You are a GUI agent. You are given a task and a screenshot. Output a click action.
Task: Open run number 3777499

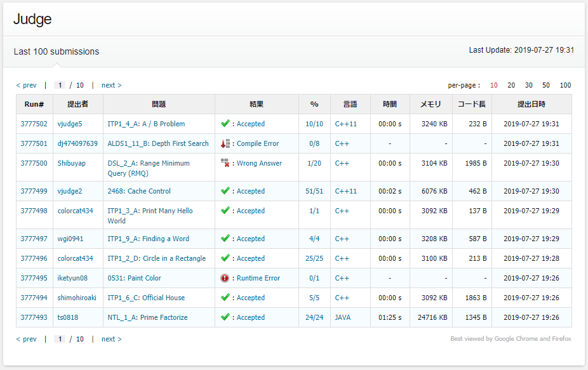coord(34,191)
